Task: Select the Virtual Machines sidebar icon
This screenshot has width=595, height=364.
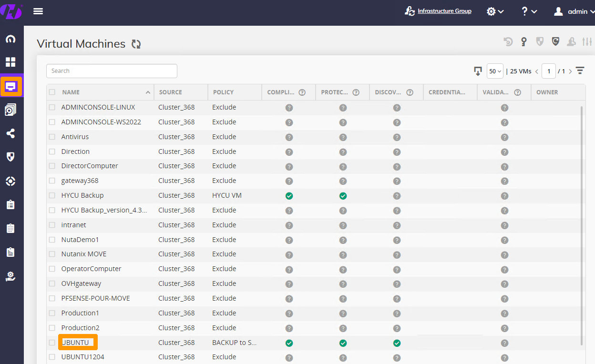Action: click(11, 87)
